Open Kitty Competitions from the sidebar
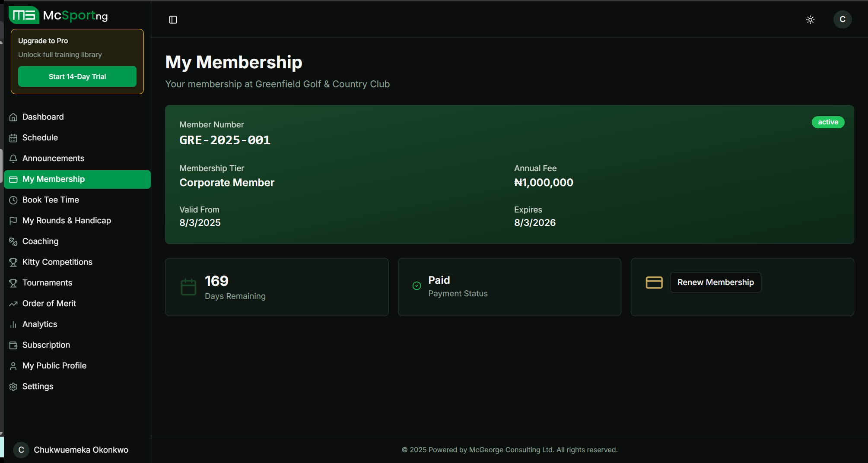This screenshot has width=868, height=463. point(57,262)
